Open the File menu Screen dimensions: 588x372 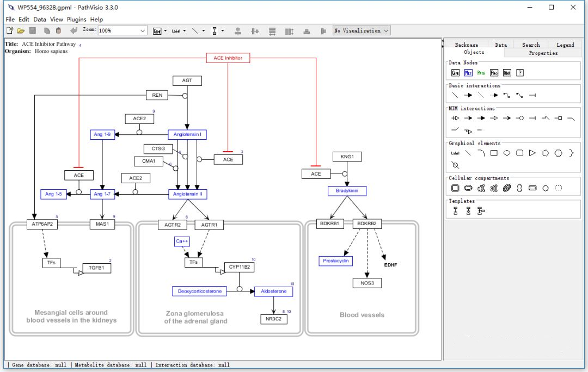pyautogui.click(x=10, y=20)
